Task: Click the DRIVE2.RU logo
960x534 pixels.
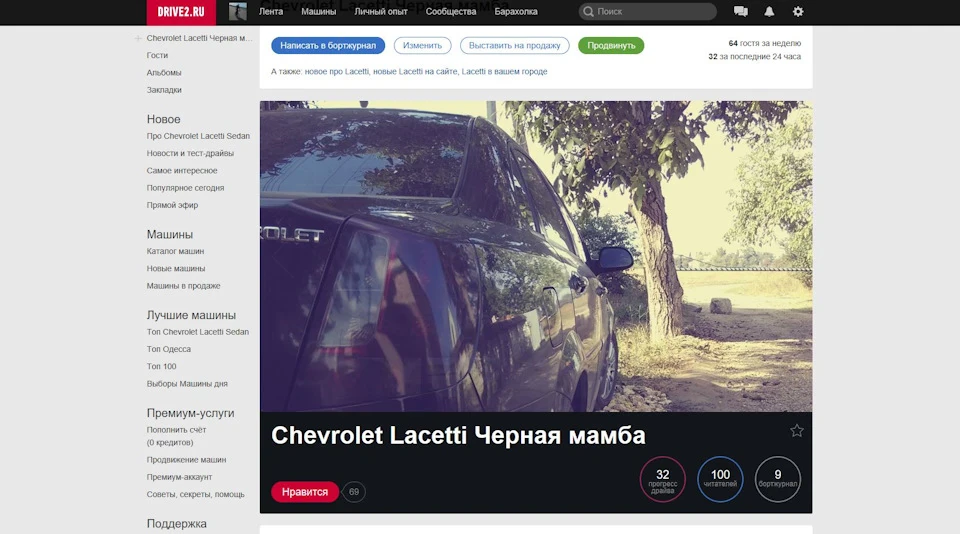Action: (x=181, y=12)
